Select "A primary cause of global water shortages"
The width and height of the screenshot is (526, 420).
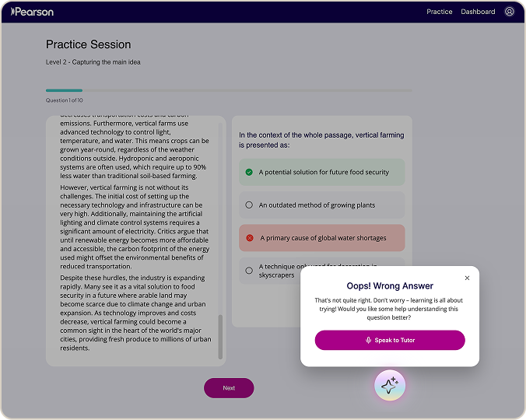321,238
